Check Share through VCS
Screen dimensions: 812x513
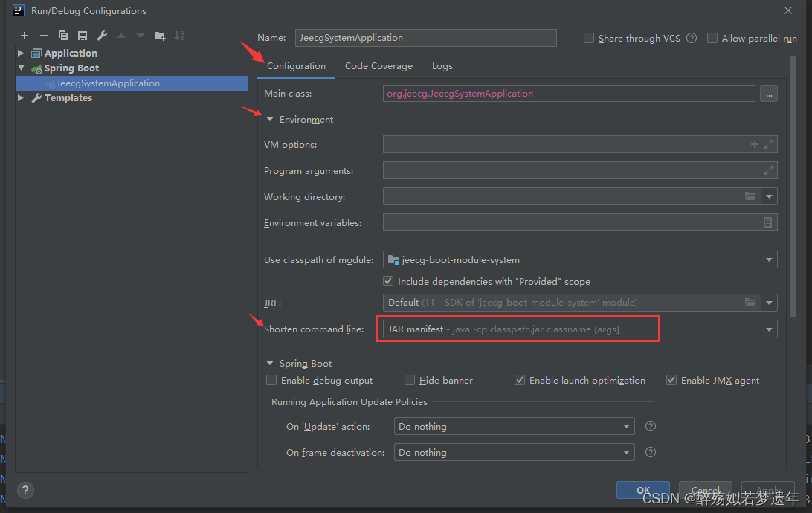(x=588, y=38)
